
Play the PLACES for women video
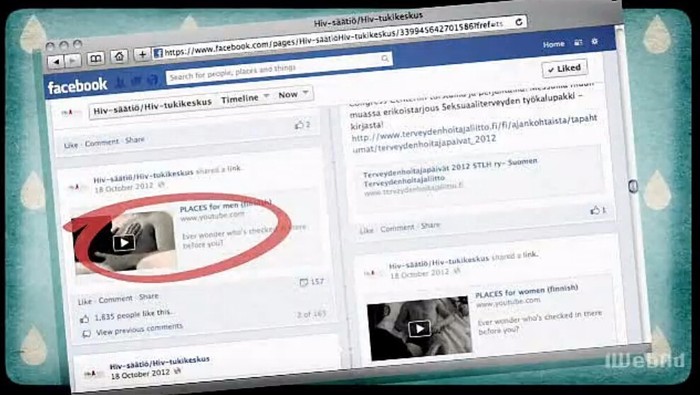[420, 329]
